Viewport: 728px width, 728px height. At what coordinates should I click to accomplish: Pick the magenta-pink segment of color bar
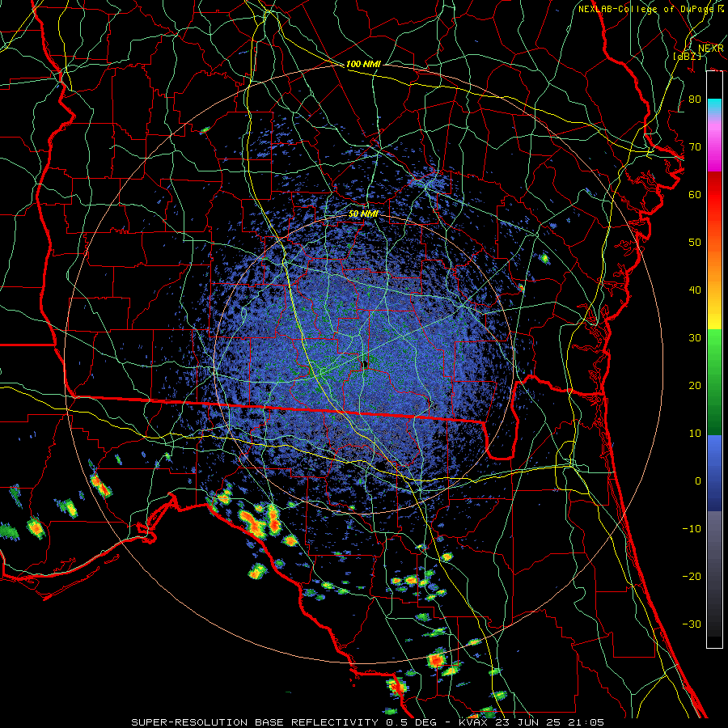click(x=714, y=146)
